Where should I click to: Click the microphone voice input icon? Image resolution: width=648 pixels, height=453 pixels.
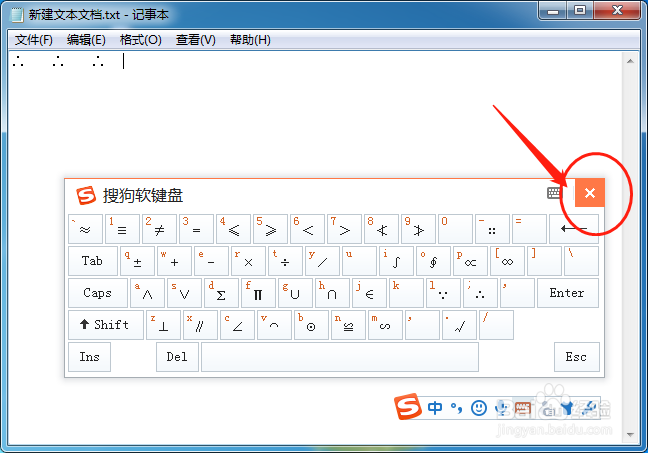point(501,408)
